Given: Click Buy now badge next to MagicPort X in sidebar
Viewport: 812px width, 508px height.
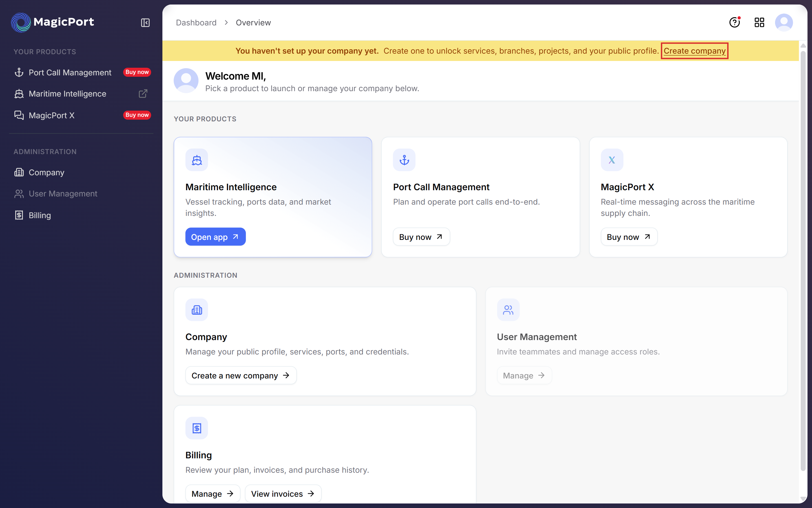Looking at the screenshot, I should pos(137,115).
